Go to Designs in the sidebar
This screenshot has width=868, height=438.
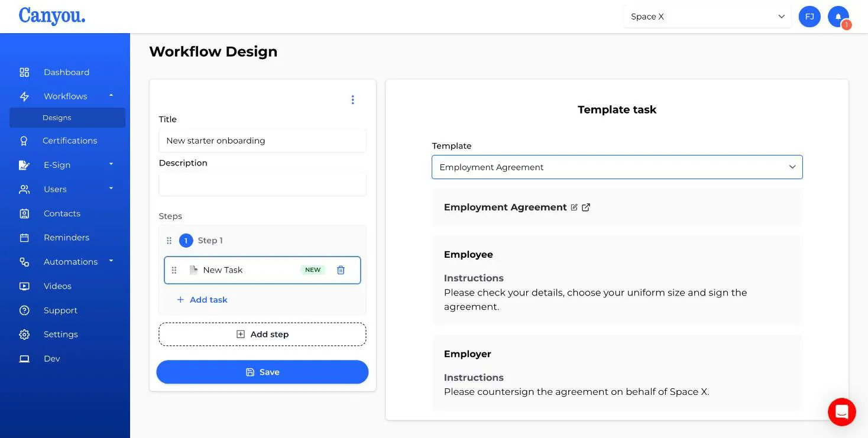click(67, 118)
